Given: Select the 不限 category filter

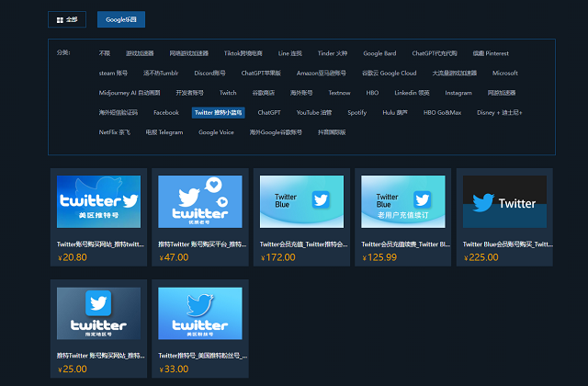Looking at the screenshot, I should tap(105, 53).
